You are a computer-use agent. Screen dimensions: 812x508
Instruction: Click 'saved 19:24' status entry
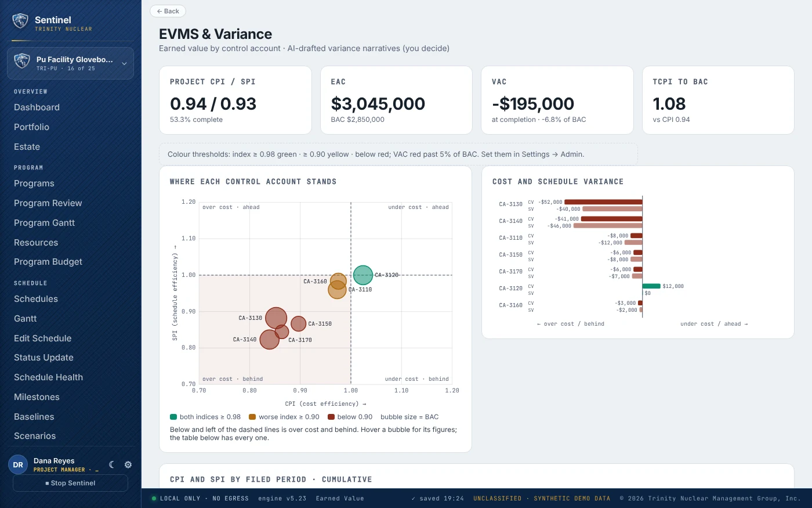(437, 498)
